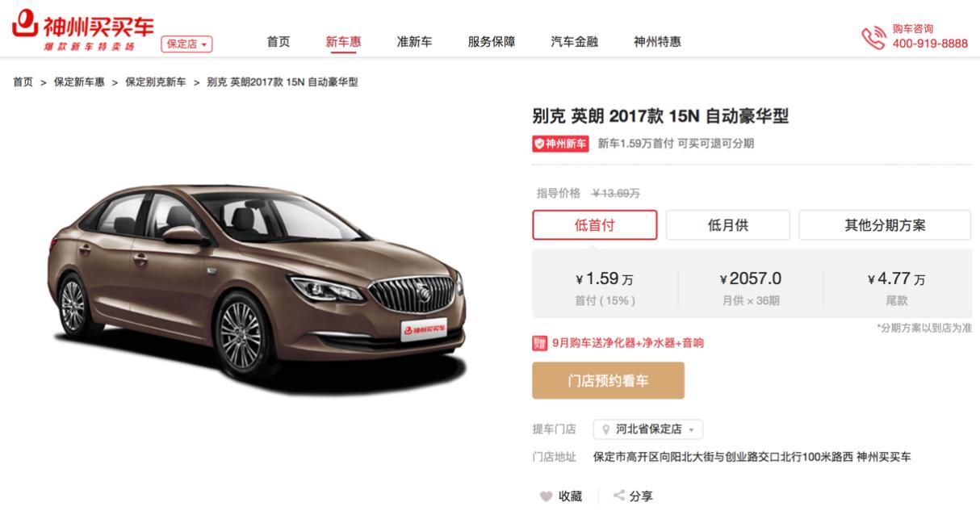The height and width of the screenshot is (515, 980).
Task: Open 服务保障 in the top navigation
Action: [x=492, y=42]
